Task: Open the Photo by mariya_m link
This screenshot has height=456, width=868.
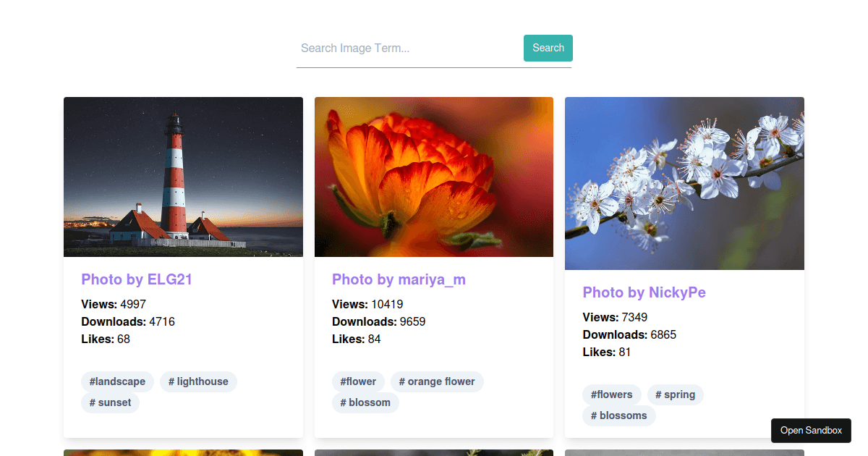Action: coord(399,279)
